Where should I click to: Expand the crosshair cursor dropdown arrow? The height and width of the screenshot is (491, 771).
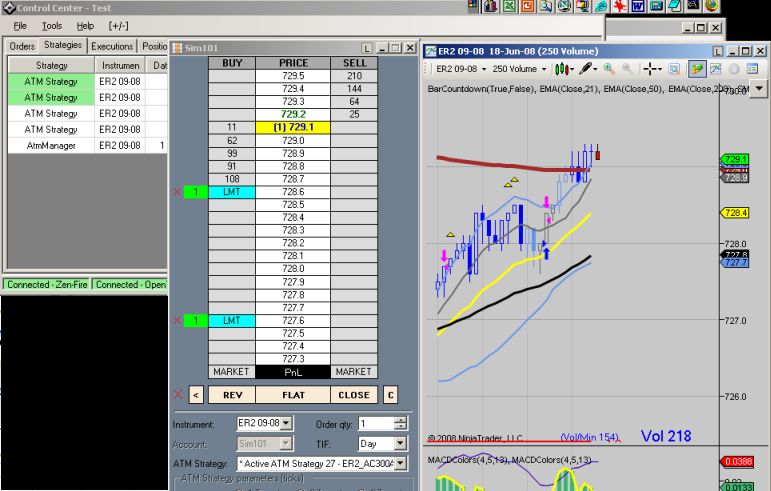659,69
